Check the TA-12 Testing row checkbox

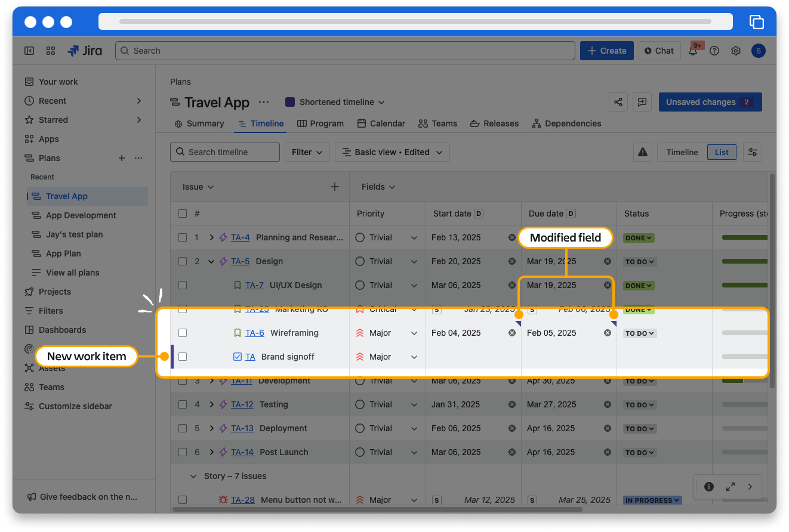183,404
